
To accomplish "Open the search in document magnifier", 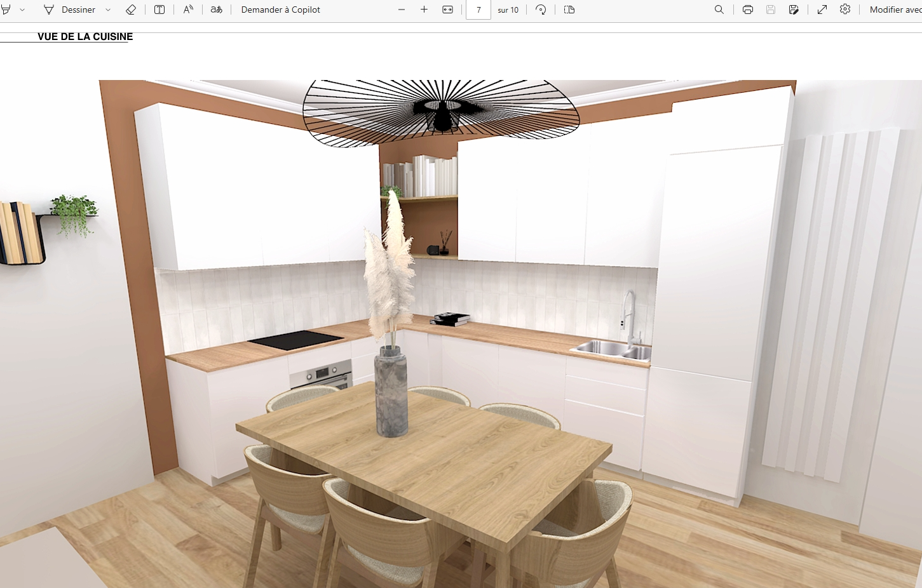I will click(x=719, y=10).
